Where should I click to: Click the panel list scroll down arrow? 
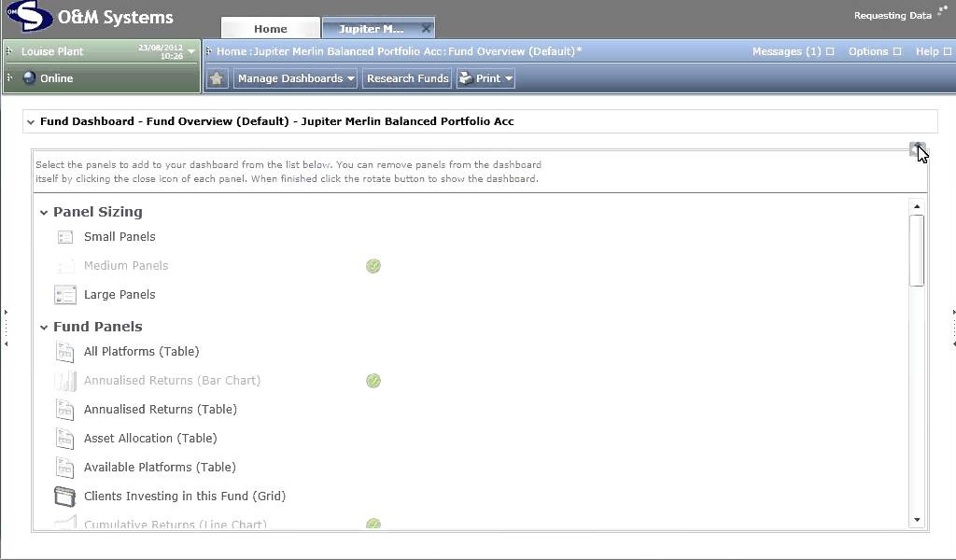tap(917, 520)
